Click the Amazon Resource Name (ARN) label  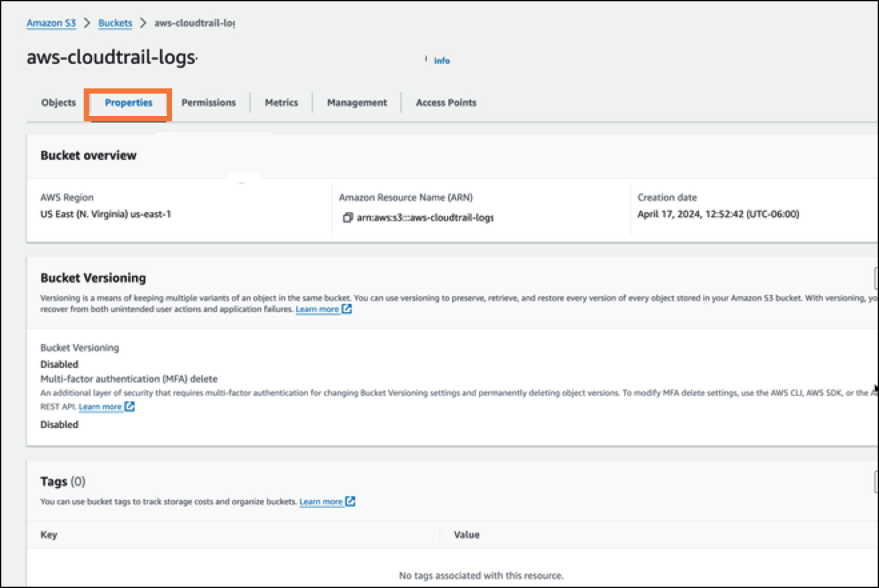(x=406, y=198)
